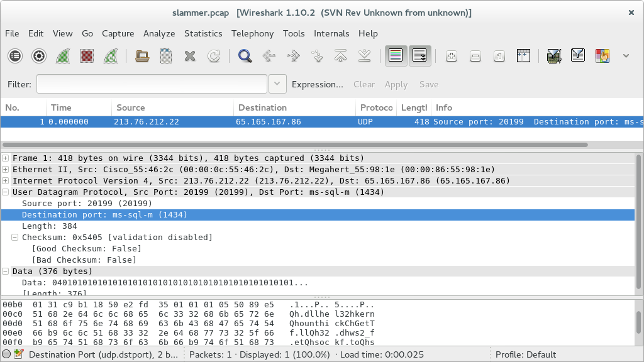Expand Internet Protocol Version 4 node
The width and height of the screenshot is (644, 362).
pos(6,180)
